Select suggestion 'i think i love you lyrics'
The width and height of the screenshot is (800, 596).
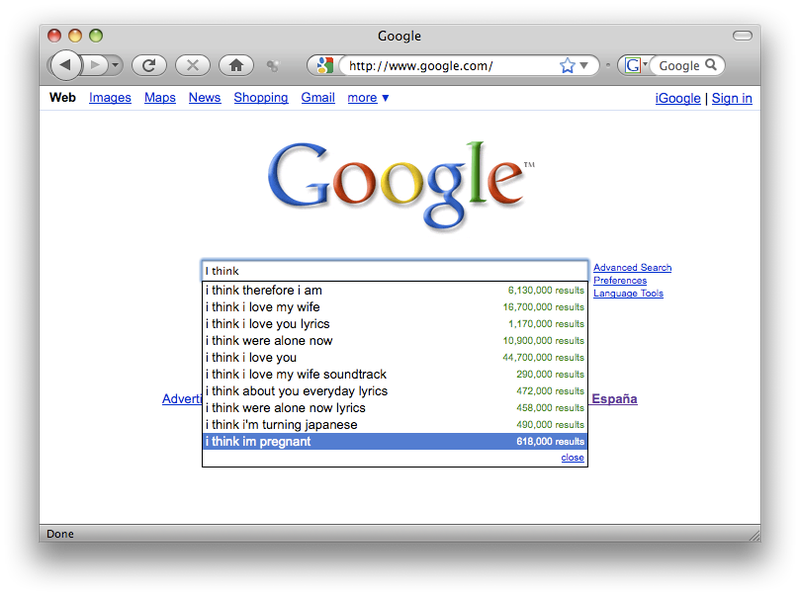[395, 324]
